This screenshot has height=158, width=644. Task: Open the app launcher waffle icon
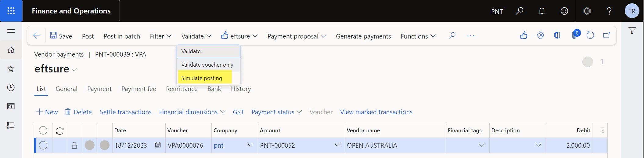(x=11, y=11)
